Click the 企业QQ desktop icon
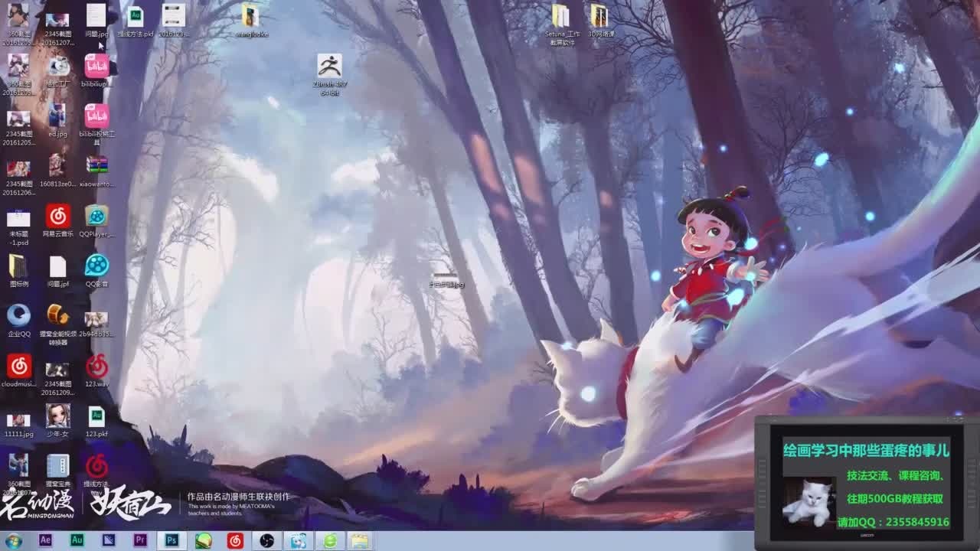This screenshot has width=980, height=551. click(x=18, y=316)
